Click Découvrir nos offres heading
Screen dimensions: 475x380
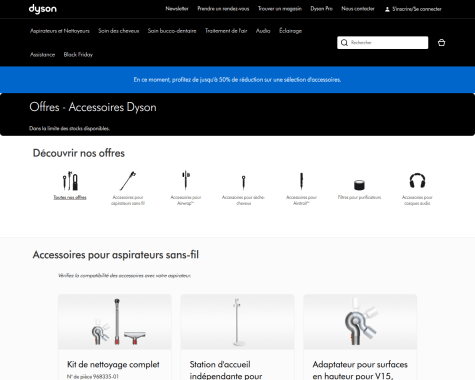79,153
